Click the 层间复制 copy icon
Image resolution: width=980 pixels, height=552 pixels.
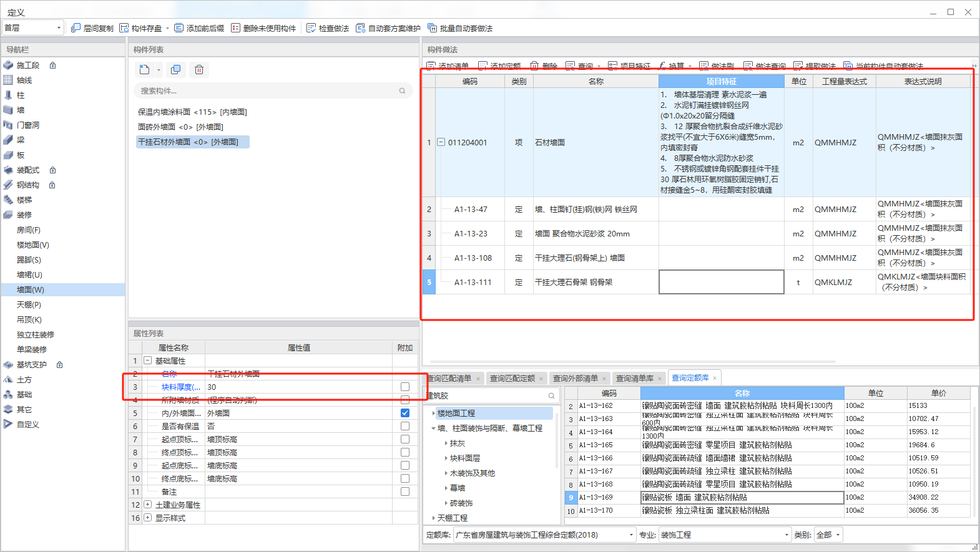click(x=76, y=28)
